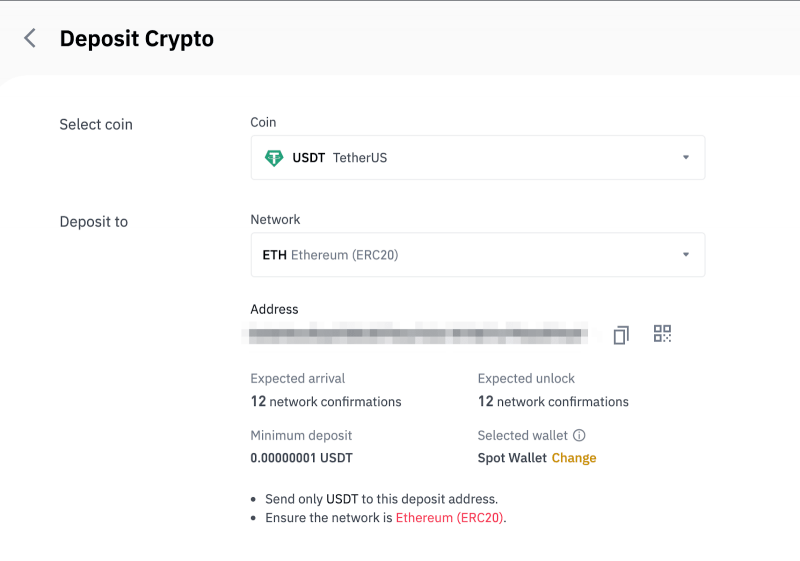
Task: Click the 0.00000001 USDT minimum deposit value
Action: 301,458
